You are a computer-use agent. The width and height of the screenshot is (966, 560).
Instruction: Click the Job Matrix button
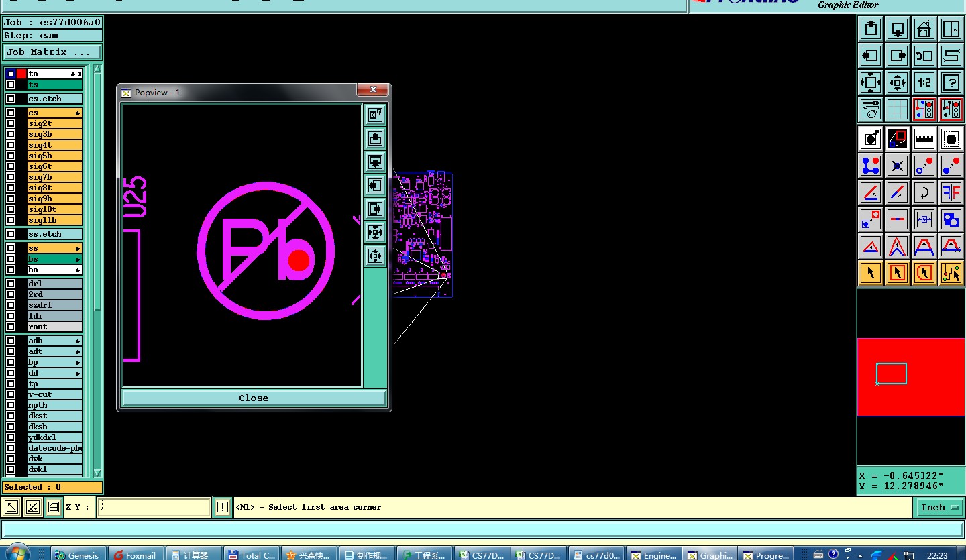(x=52, y=52)
